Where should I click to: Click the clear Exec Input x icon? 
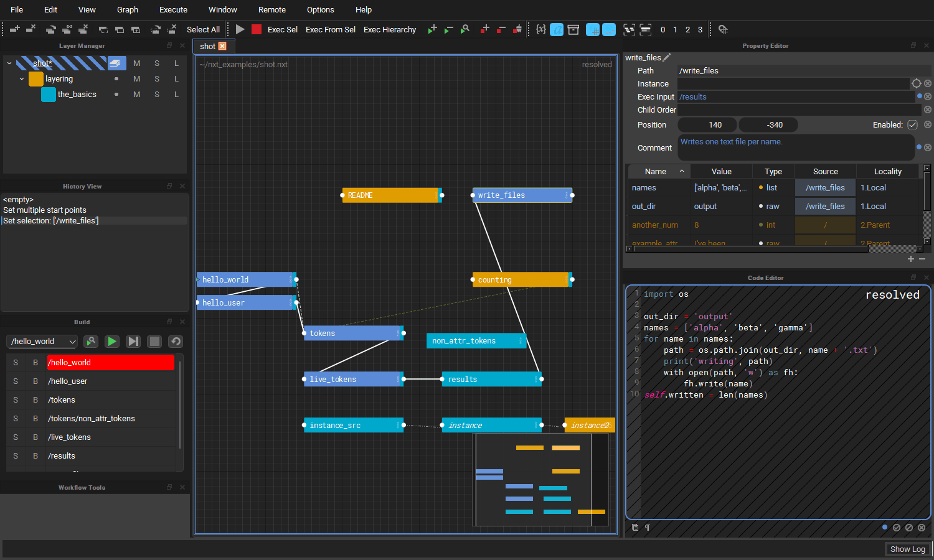coord(928,96)
